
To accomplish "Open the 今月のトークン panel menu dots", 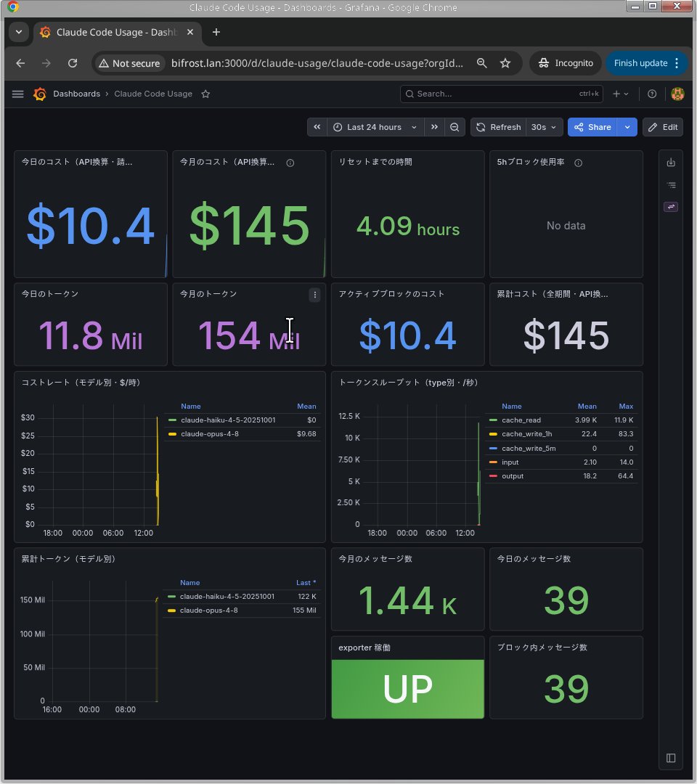I will [x=314, y=295].
